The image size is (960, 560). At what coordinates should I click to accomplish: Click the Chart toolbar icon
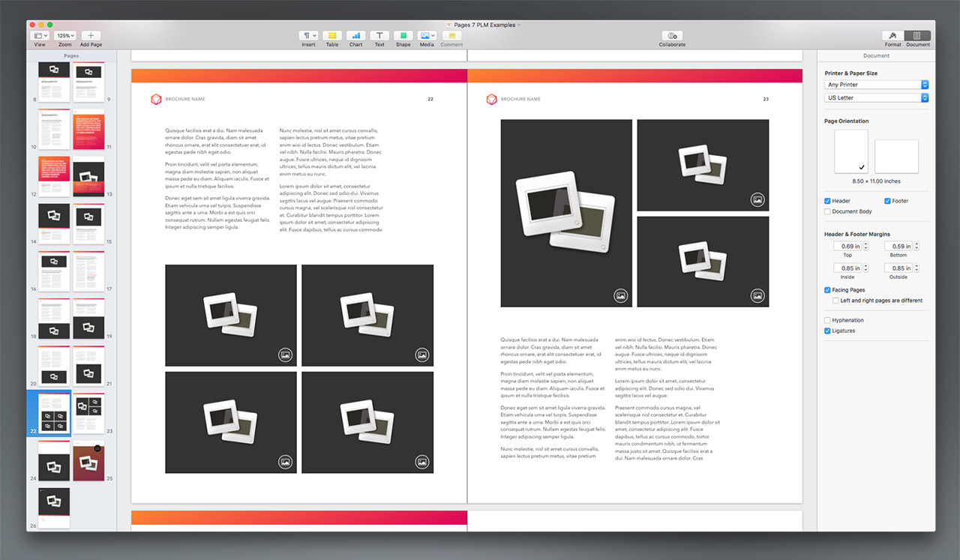coord(355,36)
